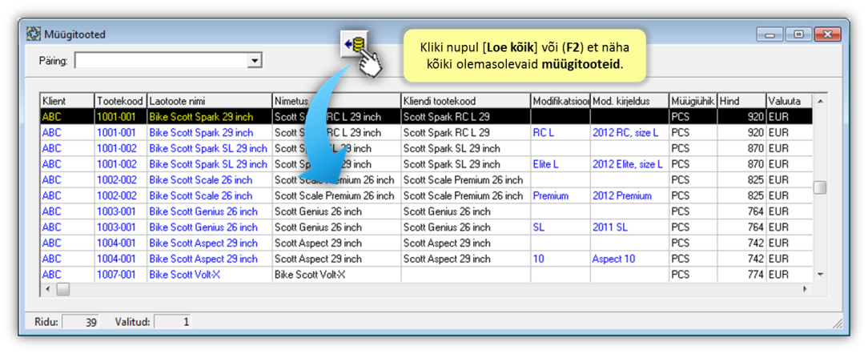868x354 pixels.
Task: Sort by the Hind column header
Action: tap(741, 102)
